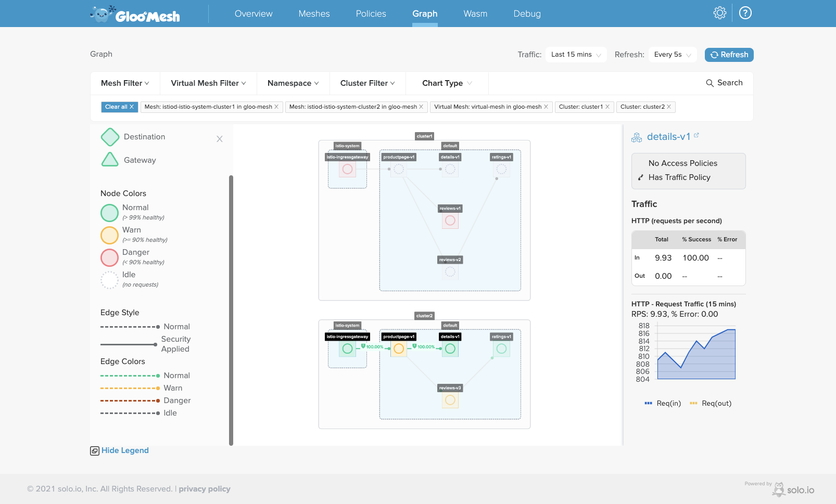The width and height of the screenshot is (836, 504).
Task: Click the Destination legend diamond icon
Action: click(110, 137)
